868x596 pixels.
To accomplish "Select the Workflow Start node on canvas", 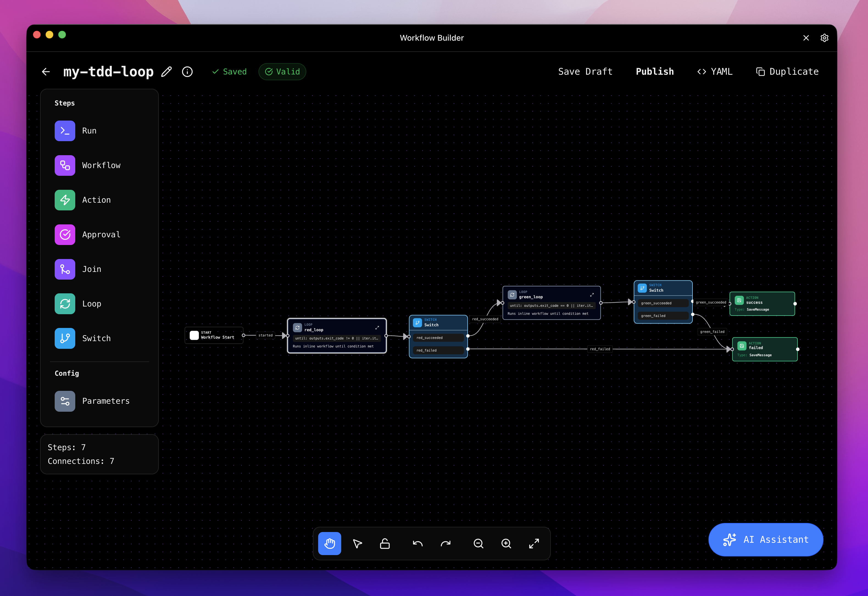I will coord(214,335).
